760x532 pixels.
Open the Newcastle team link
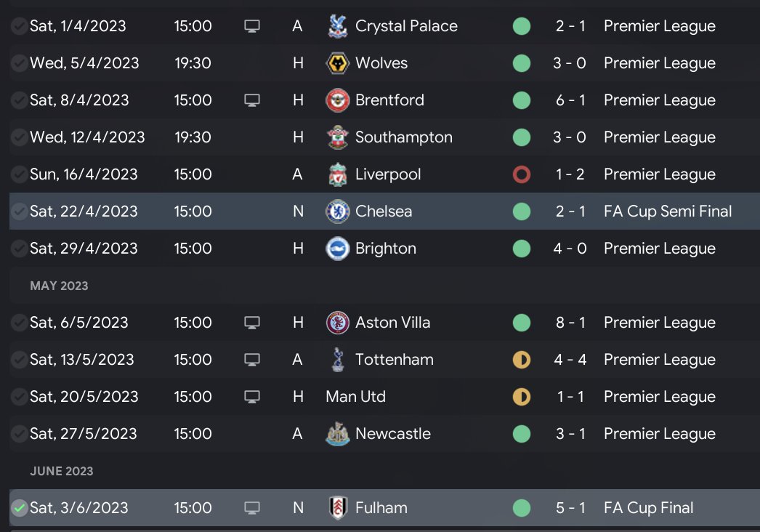(x=392, y=434)
